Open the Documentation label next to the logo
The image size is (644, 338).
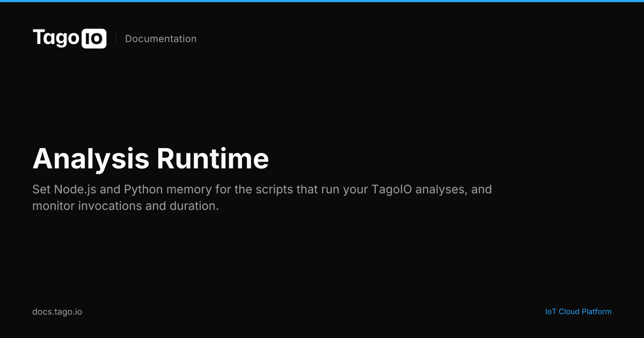[x=160, y=39]
